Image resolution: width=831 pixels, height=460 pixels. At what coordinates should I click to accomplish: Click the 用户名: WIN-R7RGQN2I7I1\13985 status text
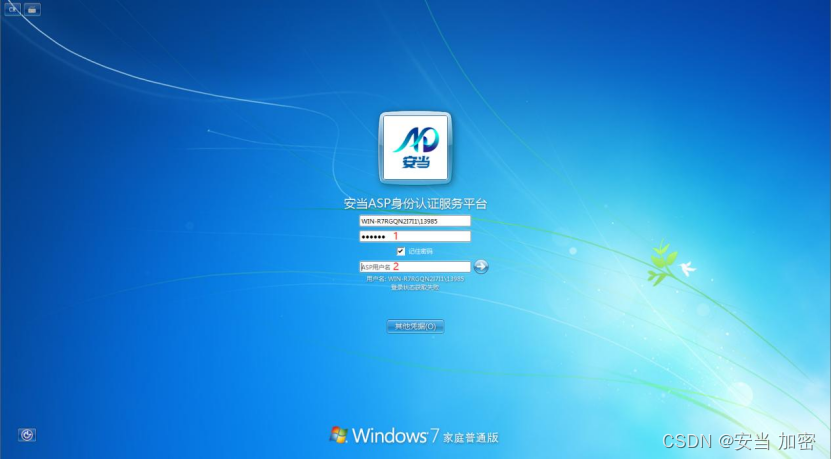coord(415,279)
